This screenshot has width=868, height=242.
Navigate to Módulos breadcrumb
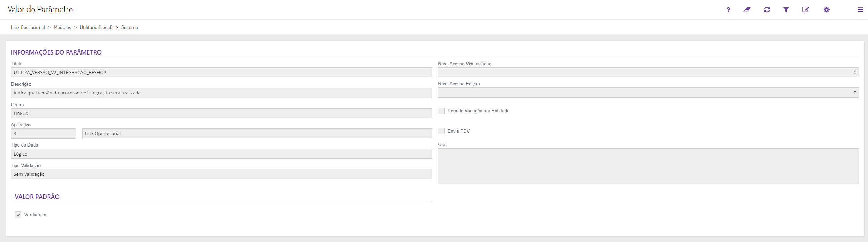[x=62, y=27]
